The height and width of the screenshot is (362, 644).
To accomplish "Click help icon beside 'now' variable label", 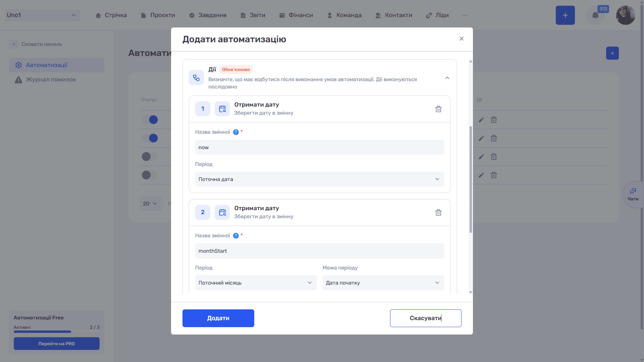I will point(236,132).
